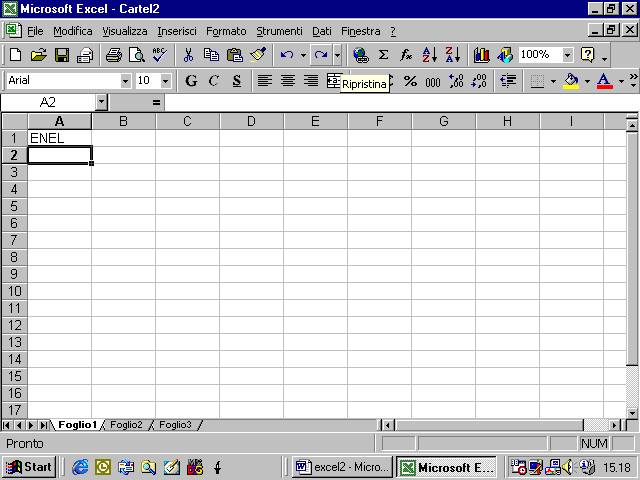Open print preview with the magnifier page icon

tap(137, 54)
